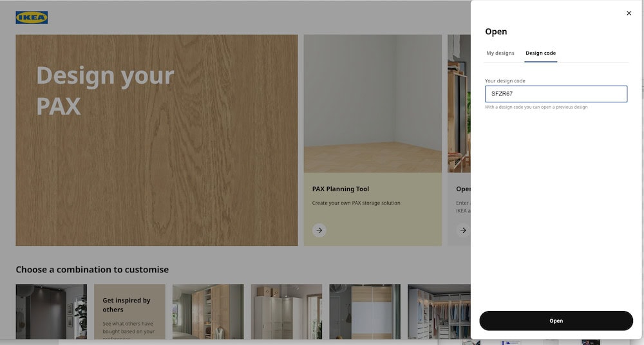Click the black Open button
The width and height of the screenshot is (644, 345).
pos(556,321)
